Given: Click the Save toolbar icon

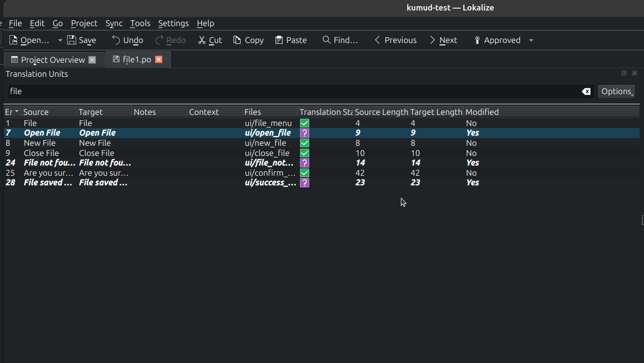Looking at the screenshot, I should tap(72, 40).
